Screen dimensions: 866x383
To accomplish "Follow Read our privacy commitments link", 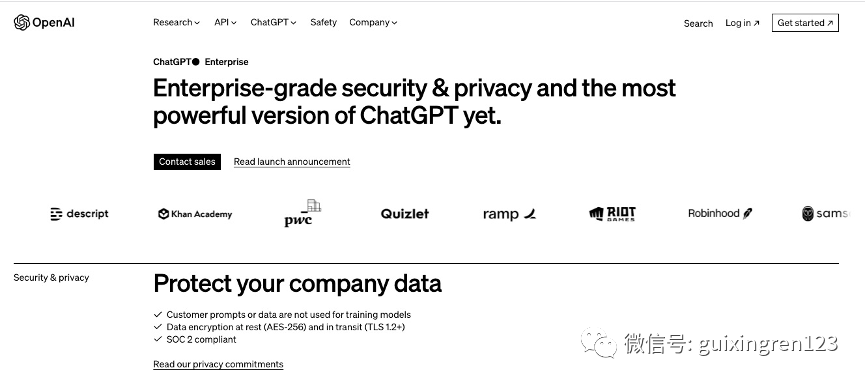I will pyautogui.click(x=218, y=364).
